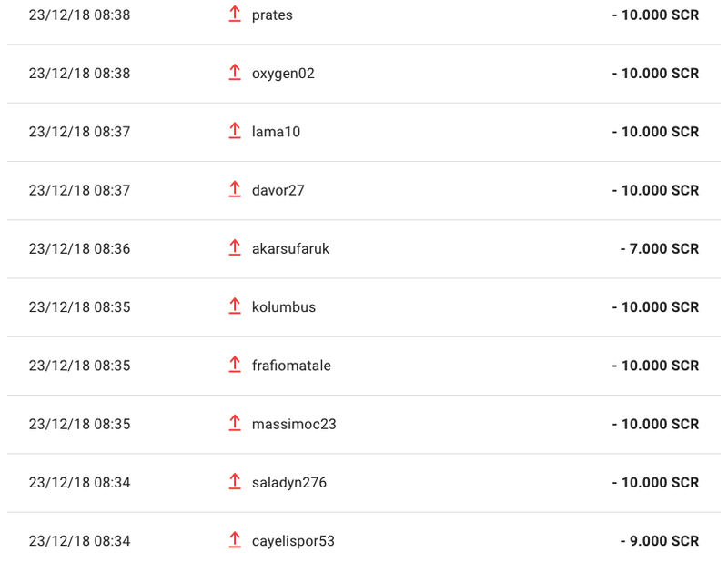Click the red arrow next to oxygen02
728x562 pixels.
(235, 73)
